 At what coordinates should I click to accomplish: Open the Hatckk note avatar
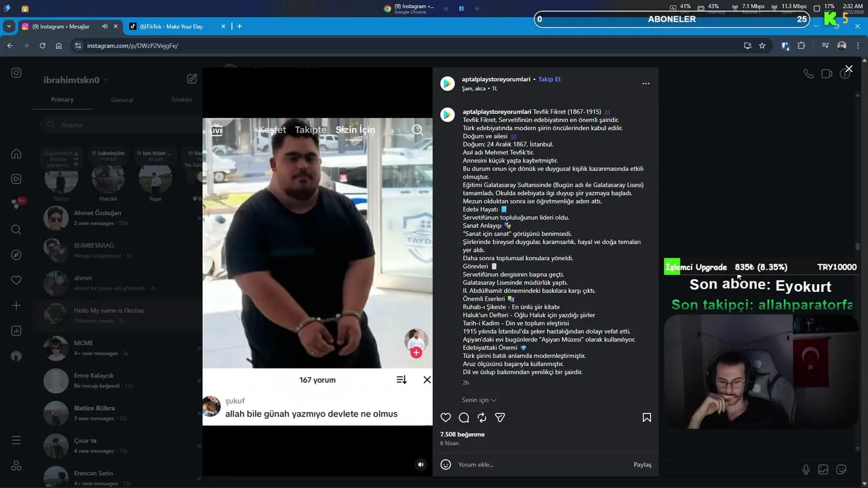coord(108,179)
